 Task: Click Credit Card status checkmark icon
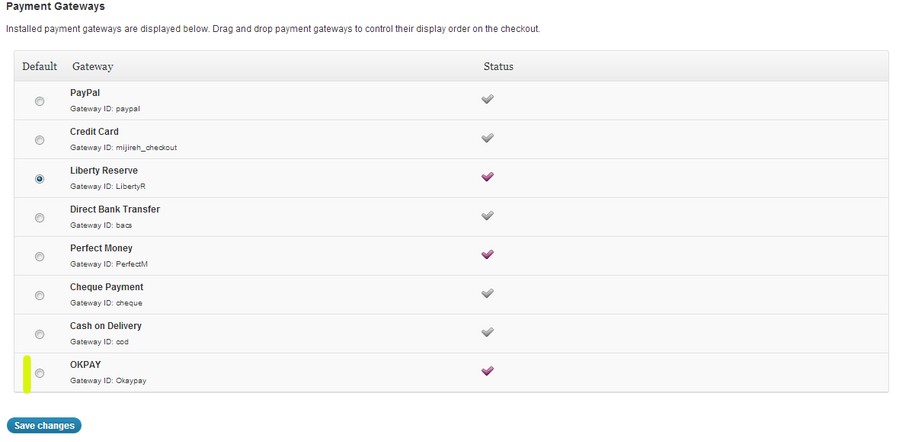tap(488, 138)
